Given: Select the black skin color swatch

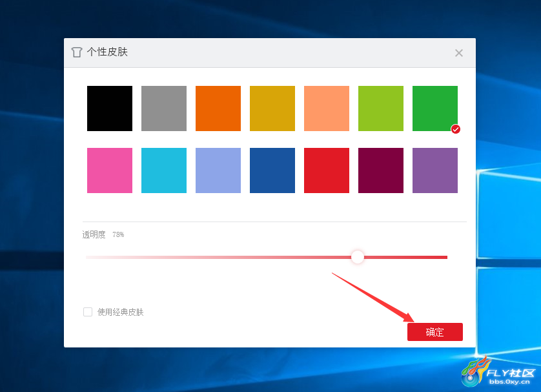Looking at the screenshot, I should (109, 108).
